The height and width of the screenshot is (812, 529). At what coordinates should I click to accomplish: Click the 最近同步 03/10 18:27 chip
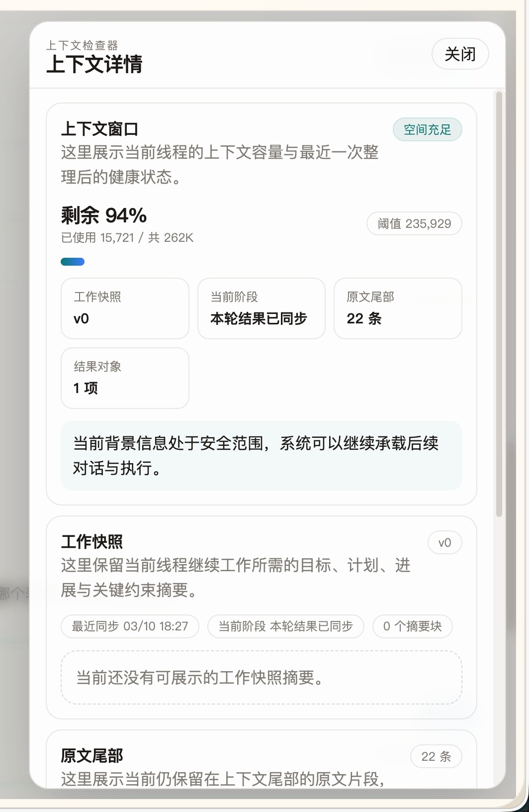pos(130,626)
